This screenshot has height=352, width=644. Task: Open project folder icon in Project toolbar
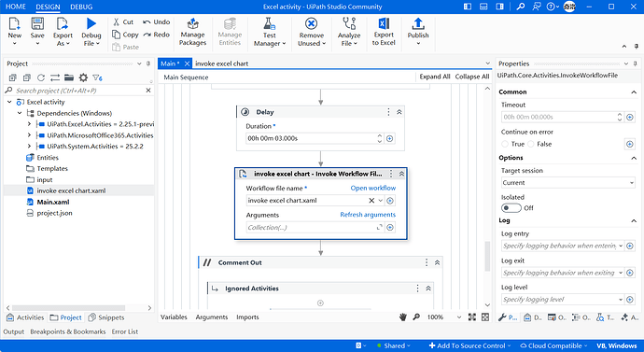coord(69,77)
